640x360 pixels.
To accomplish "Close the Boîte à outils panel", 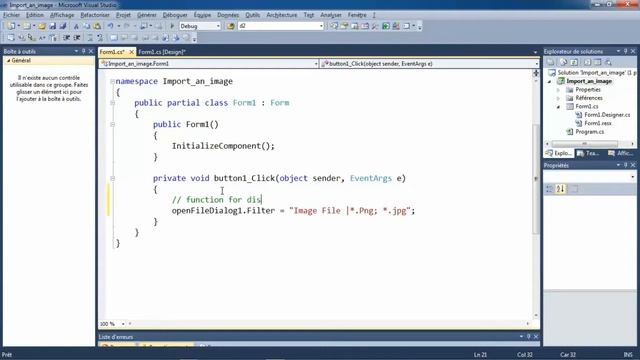I will coord(91,51).
